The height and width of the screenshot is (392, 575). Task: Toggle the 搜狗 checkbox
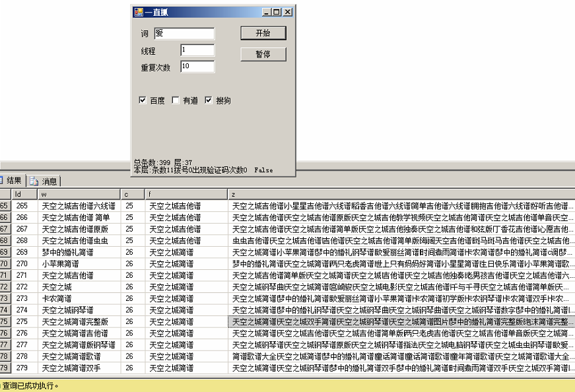[x=209, y=100]
